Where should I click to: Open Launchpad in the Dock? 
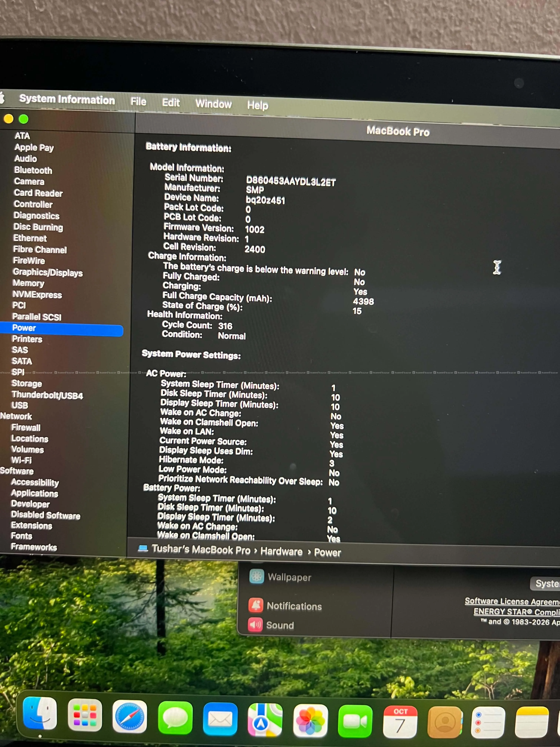pos(85,715)
